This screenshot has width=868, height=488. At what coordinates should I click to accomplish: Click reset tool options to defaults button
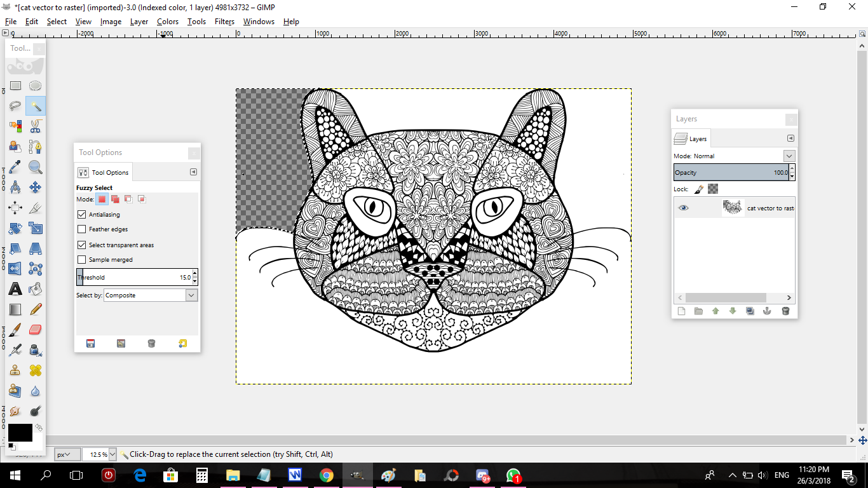click(x=183, y=344)
